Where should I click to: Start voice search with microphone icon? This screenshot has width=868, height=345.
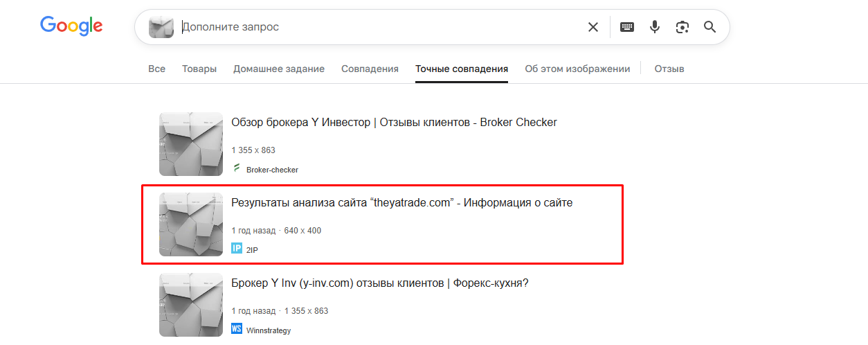click(x=655, y=27)
